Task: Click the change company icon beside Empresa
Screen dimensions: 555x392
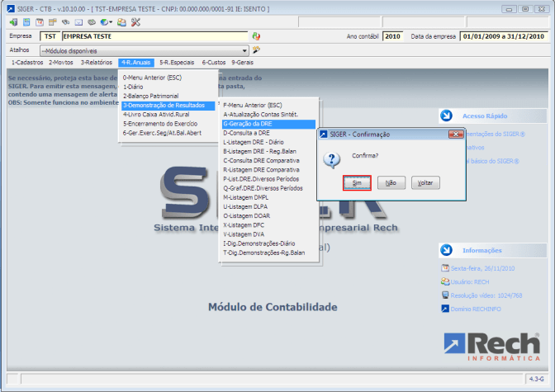Action: tap(256, 36)
